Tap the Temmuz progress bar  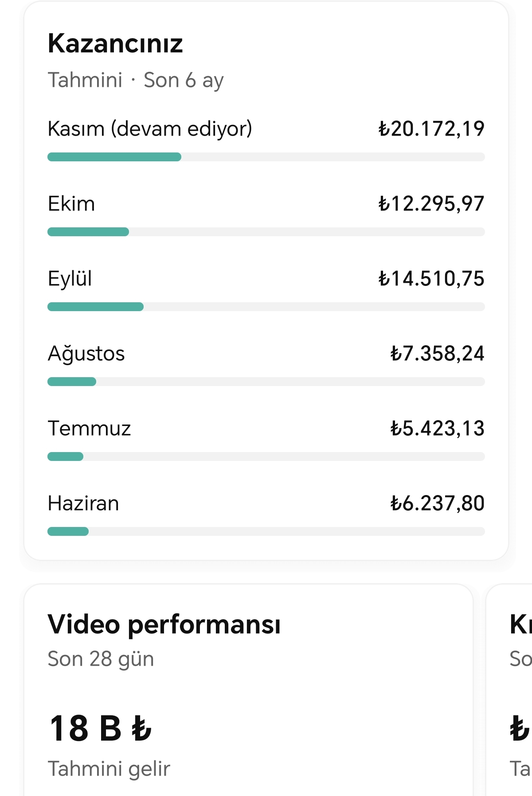pos(266,457)
